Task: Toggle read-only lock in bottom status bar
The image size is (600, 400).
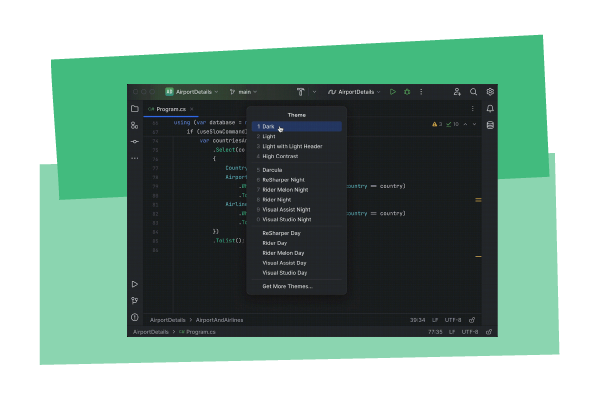Action: (489, 332)
